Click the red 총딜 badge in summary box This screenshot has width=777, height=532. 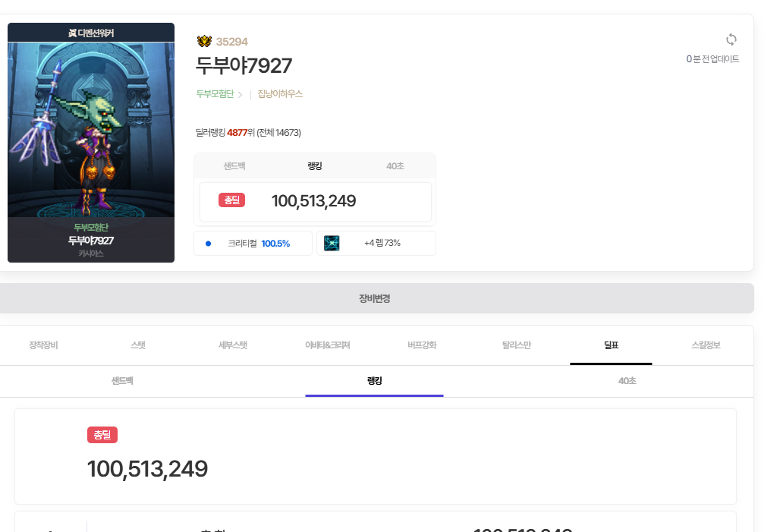click(x=231, y=200)
